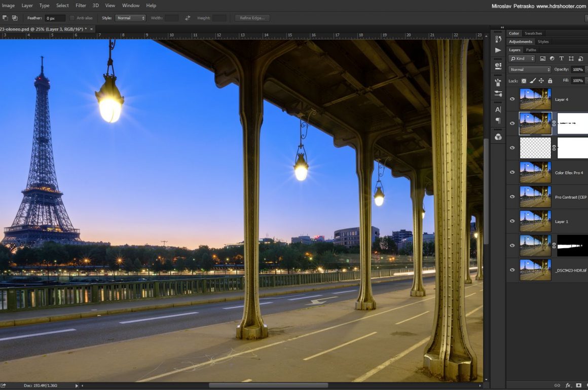
Task: Toggle visibility of Color Efex Pro 4 layer
Action: click(512, 173)
